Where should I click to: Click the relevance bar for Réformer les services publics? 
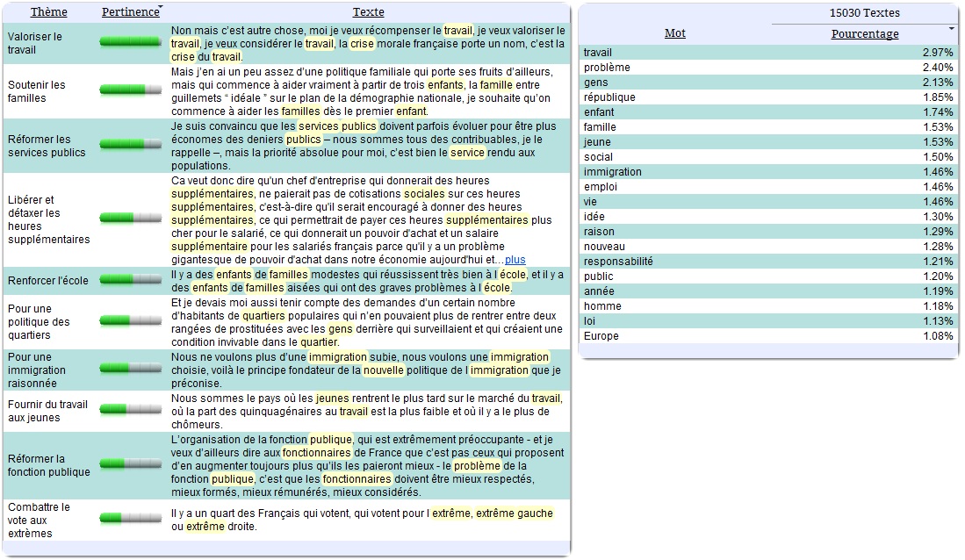click(x=131, y=145)
